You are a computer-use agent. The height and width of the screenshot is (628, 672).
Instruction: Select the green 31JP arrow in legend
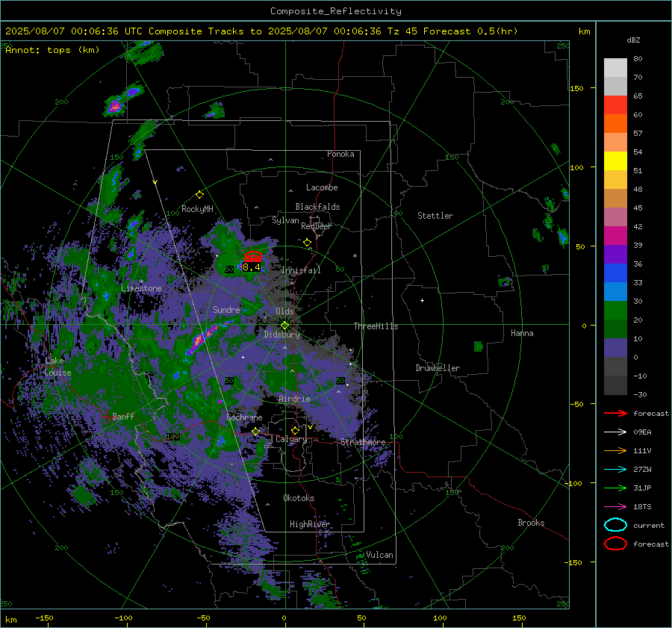click(x=615, y=488)
